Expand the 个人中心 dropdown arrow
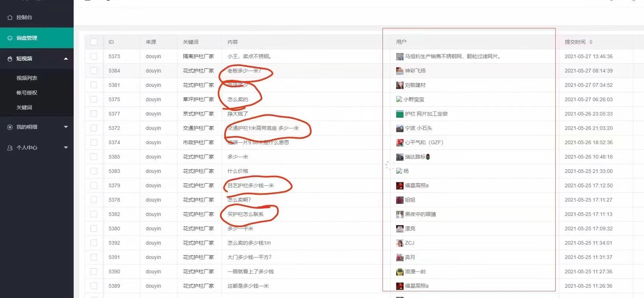The width and height of the screenshot is (644, 298). pos(66,148)
